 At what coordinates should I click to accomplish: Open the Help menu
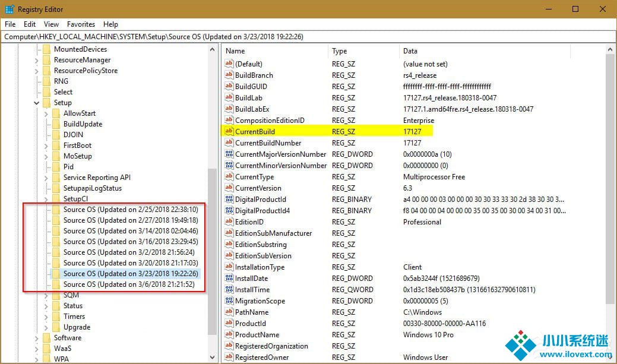point(110,24)
